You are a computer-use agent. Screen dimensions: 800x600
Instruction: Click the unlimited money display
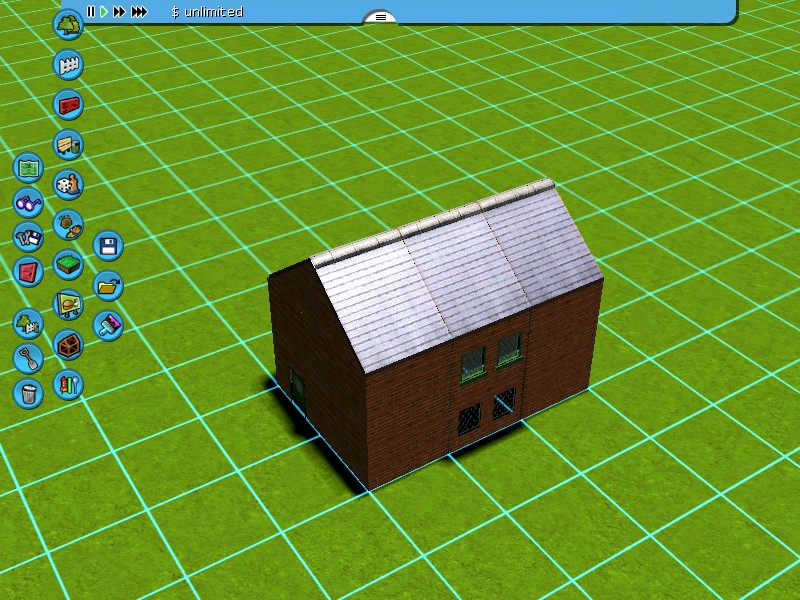tap(207, 12)
